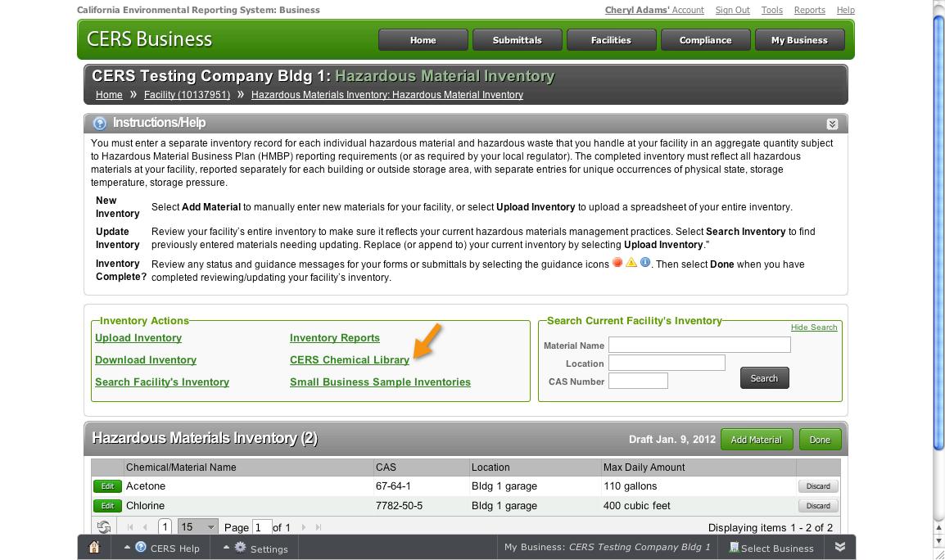Click the page number input field
The height and width of the screenshot is (560, 945).
coord(261,527)
